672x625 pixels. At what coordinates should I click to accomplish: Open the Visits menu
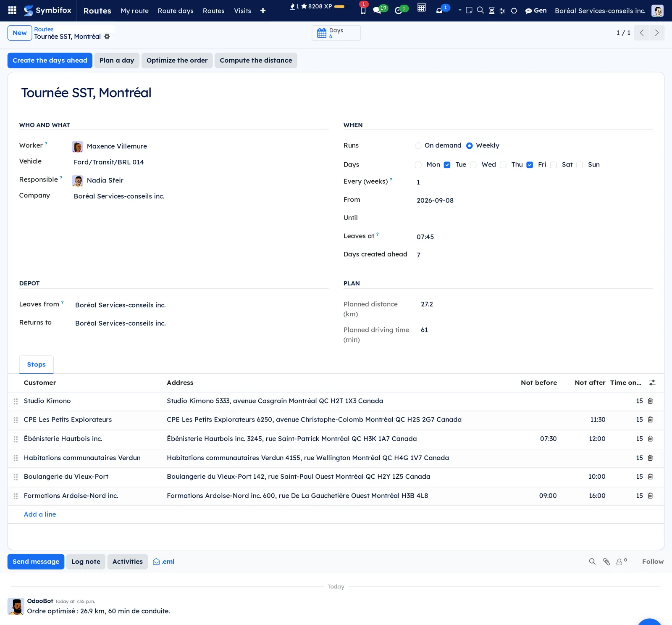pos(242,11)
